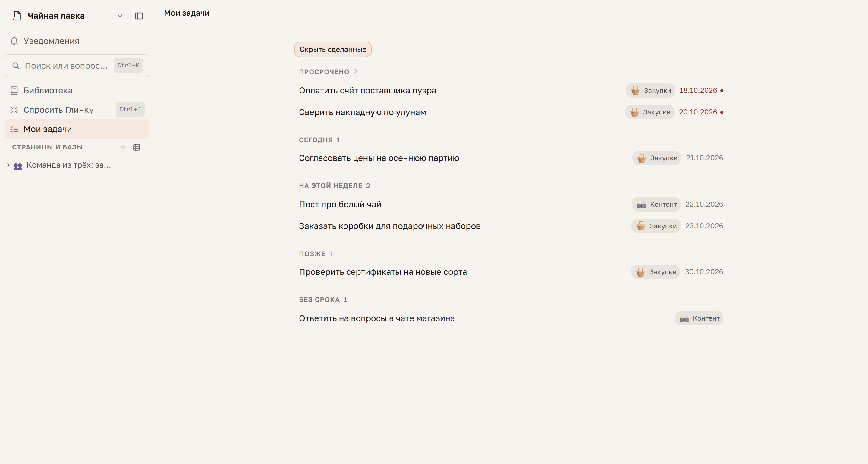Screen dimensions: 868x464
Task: Click Закупки tag on Заказать коробки task
Action: 656,226
